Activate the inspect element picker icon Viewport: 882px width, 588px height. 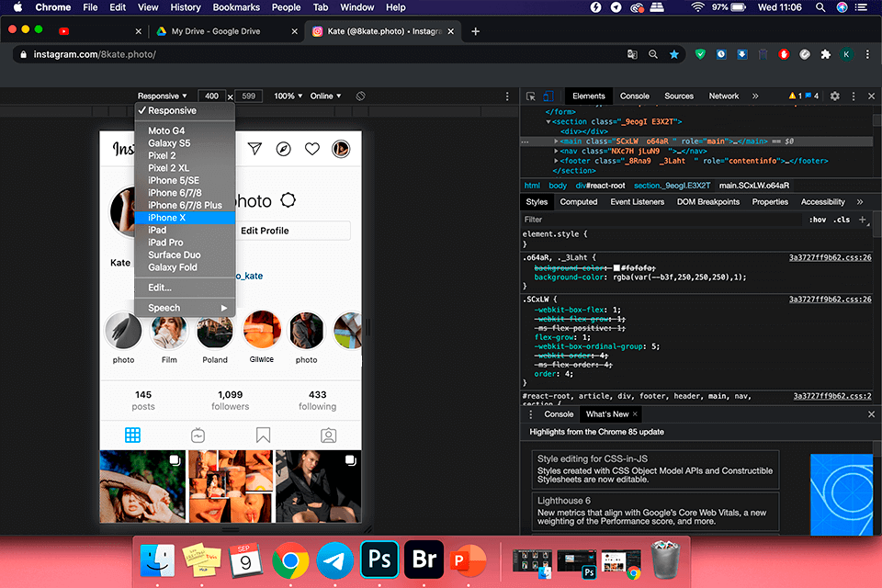click(530, 96)
